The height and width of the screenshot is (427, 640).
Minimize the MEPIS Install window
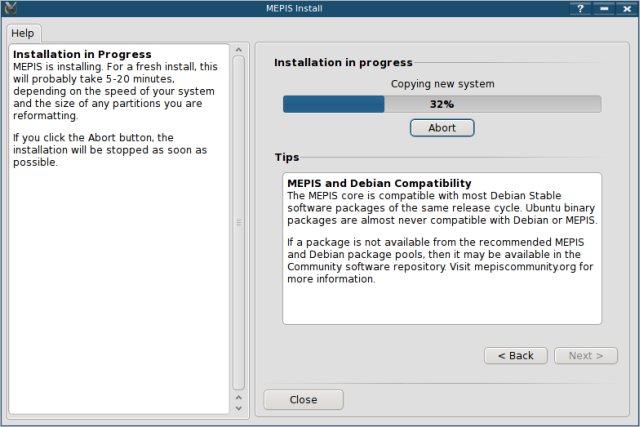tap(603, 8)
